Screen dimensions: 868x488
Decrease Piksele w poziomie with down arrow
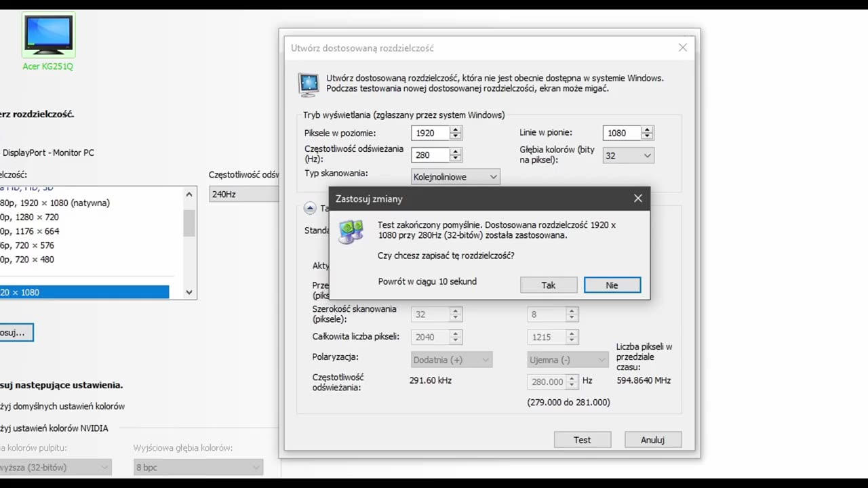[x=456, y=137]
